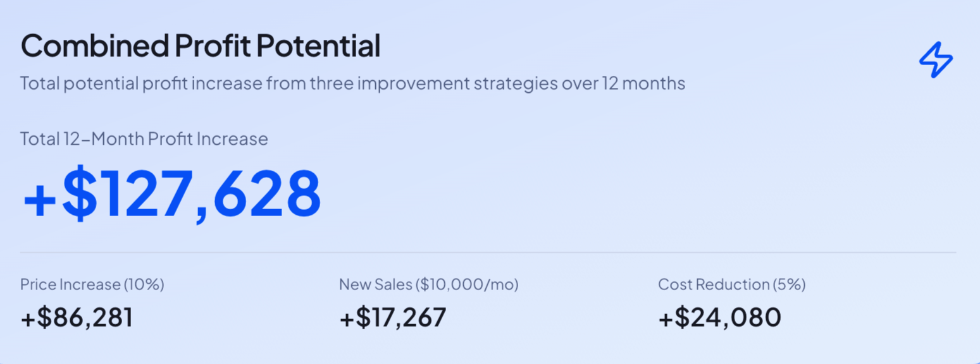980x364 pixels.
Task: Open the Cost Reduction (5%) breakdown
Action: tap(732, 284)
